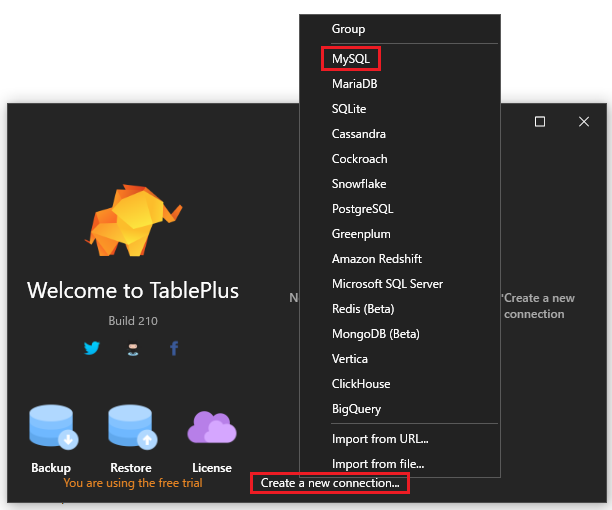Image resolution: width=612 pixels, height=510 pixels.
Task: Pick Vertica connection type
Action: pyautogui.click(x=400, y=359)
